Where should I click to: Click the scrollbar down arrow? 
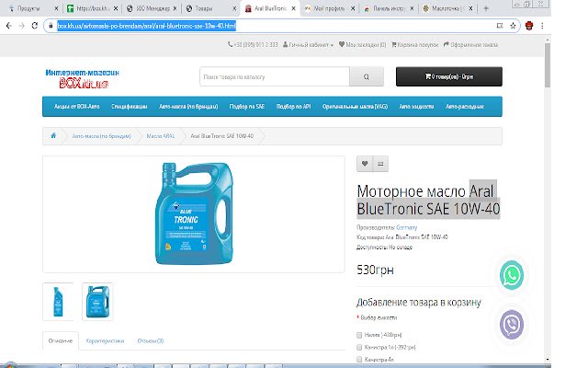pos(548,360)
